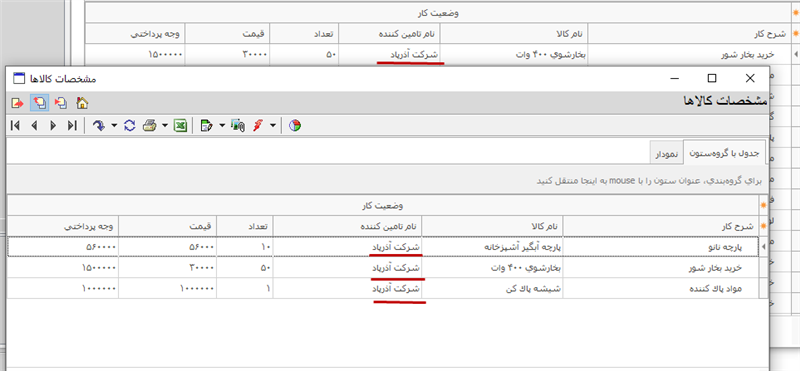Go to the last record

coord(72,125)
